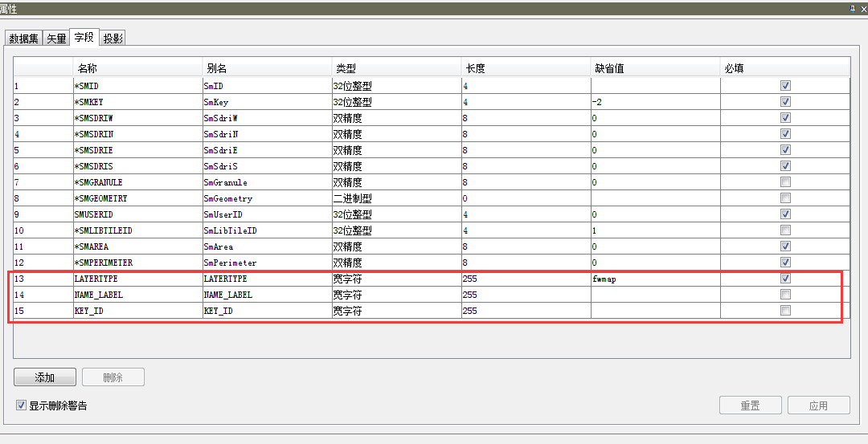
Task: Click the 缺省值 field containing fwmap
Action: (654, 279)
